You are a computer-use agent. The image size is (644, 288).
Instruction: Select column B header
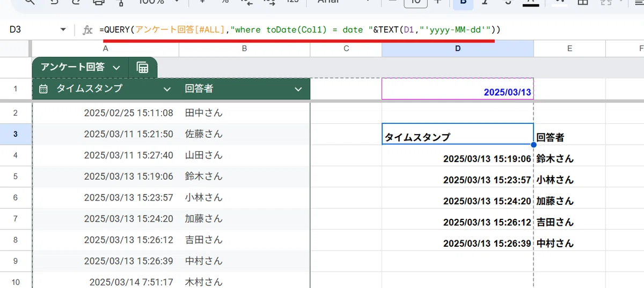click(244, 48)
